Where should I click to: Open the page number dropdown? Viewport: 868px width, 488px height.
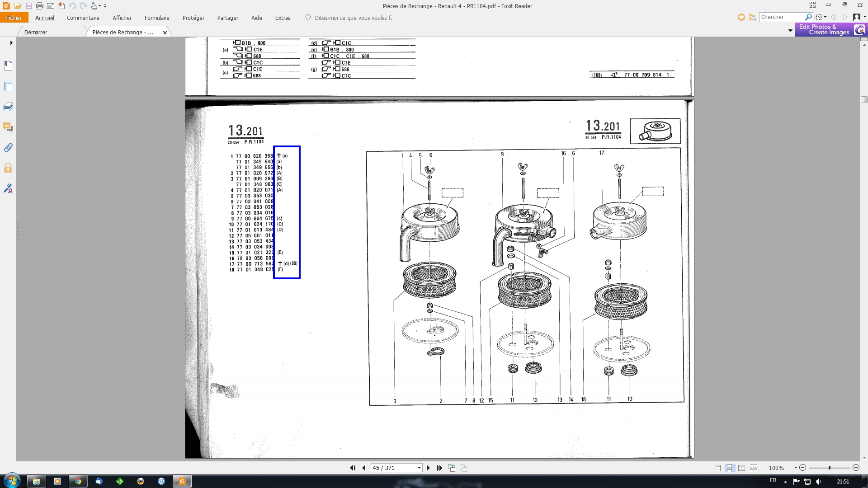[x=419, y=468]
